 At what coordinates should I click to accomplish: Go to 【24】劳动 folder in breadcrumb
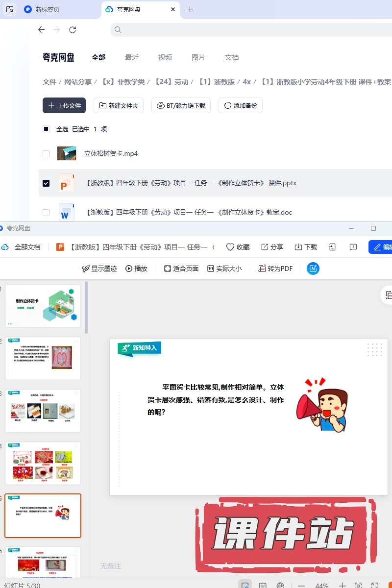coord(171,82)
